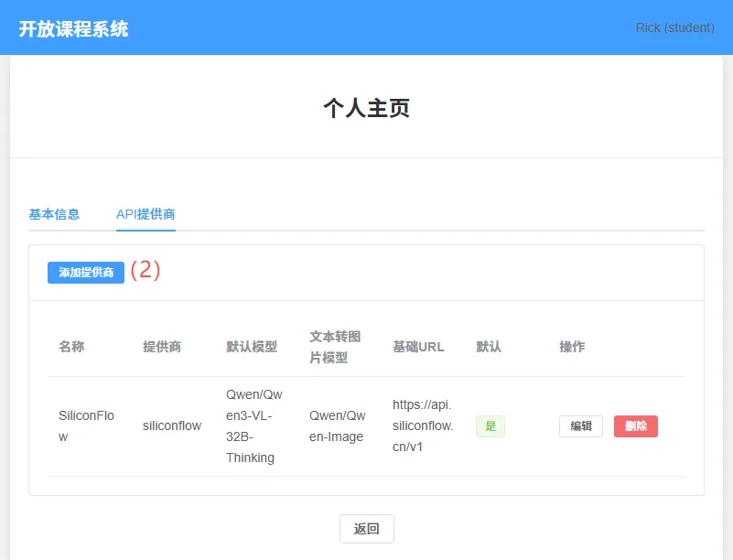The width and height of the screenshot is (733, 560).
Task: Click the 开放课程系统 site title
Action: coord(73,28)
